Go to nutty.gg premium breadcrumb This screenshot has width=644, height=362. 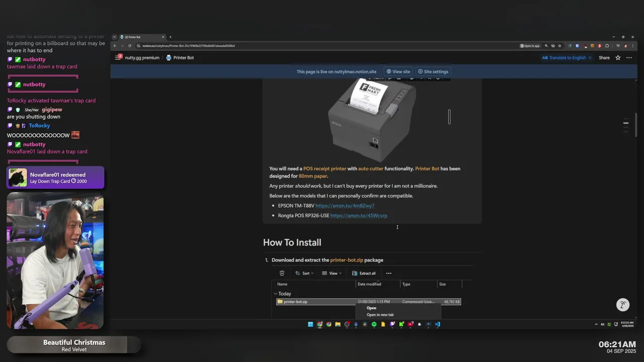(142, 58)
